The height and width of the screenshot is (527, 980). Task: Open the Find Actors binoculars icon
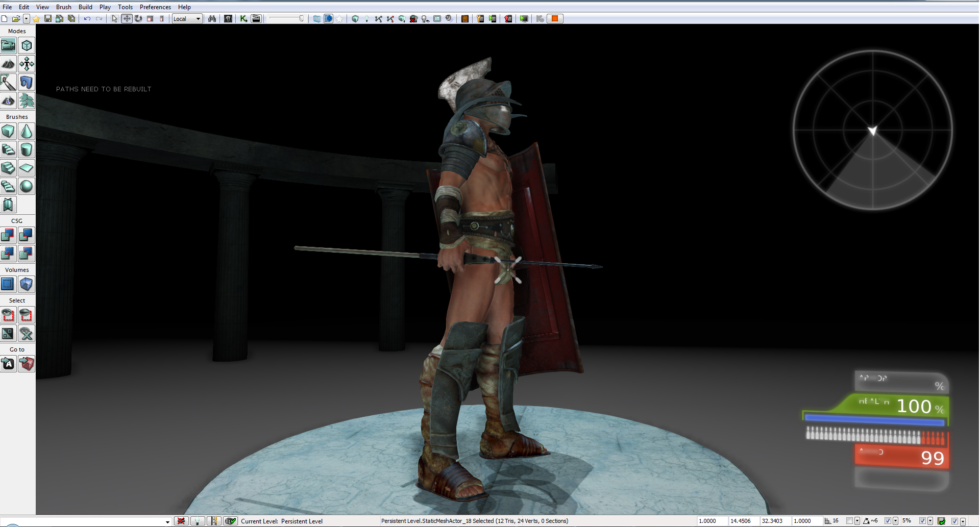pyautogui.click(x=212, y=19)
